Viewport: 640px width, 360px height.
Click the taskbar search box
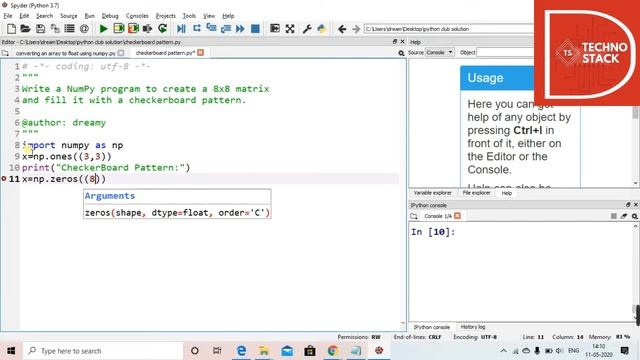103,351
